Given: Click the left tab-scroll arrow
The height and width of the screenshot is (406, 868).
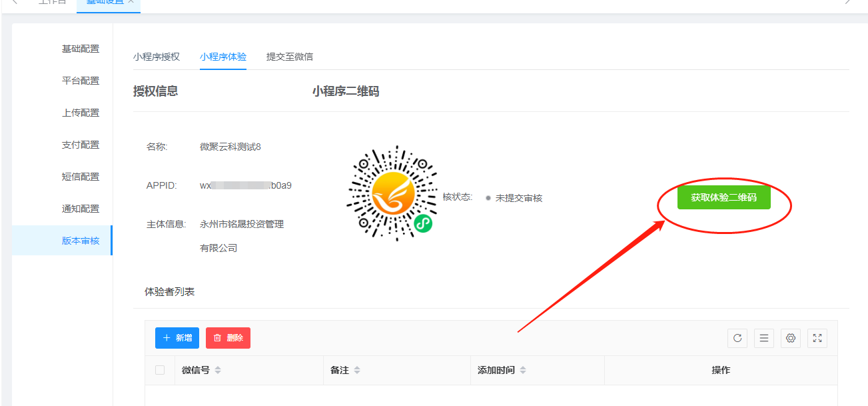Looking at the screenshot, I should [x=15, y=2].
